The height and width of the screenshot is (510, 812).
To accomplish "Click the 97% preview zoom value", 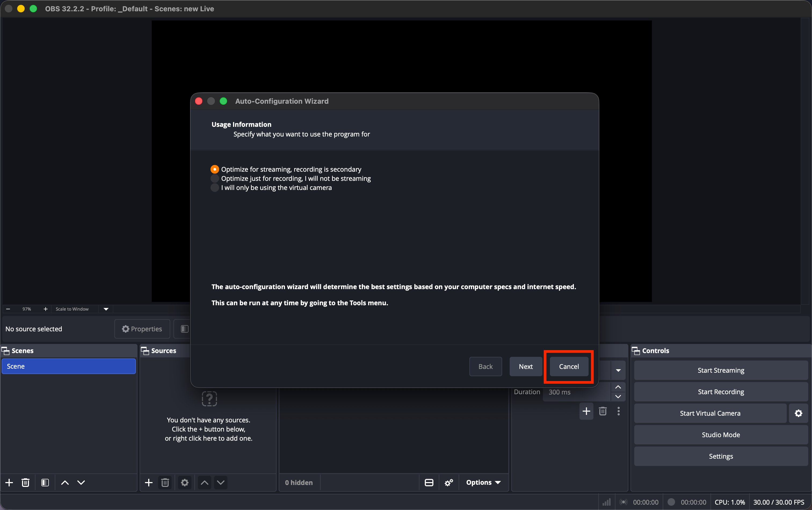I will click(27, 309).
